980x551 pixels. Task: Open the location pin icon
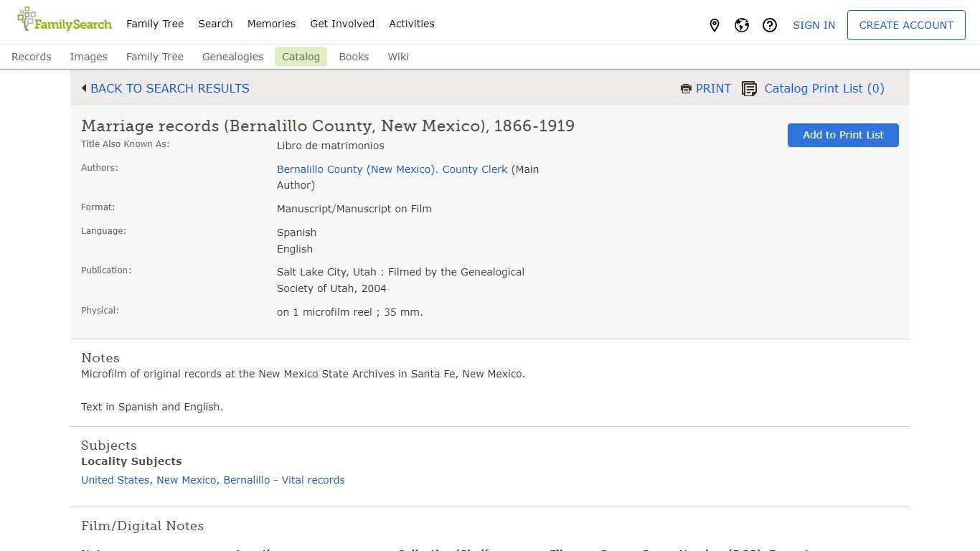point(714,25)
